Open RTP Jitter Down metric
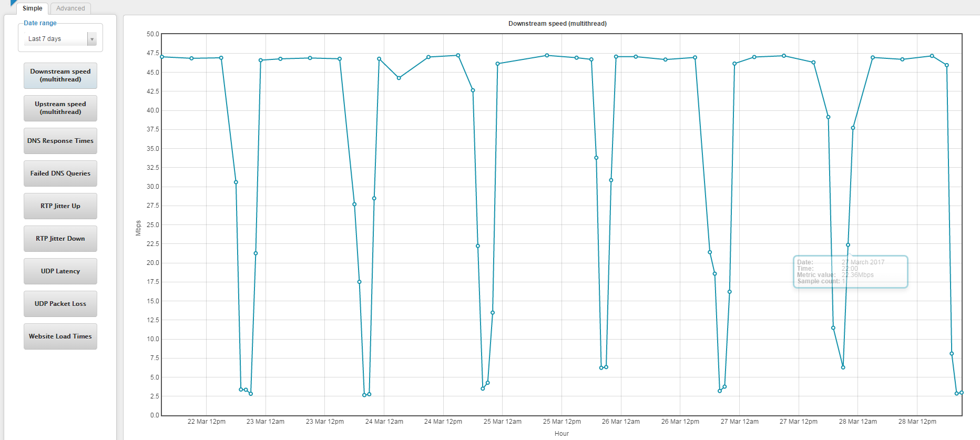The image size is (980, 440). [x=60, y=239]
